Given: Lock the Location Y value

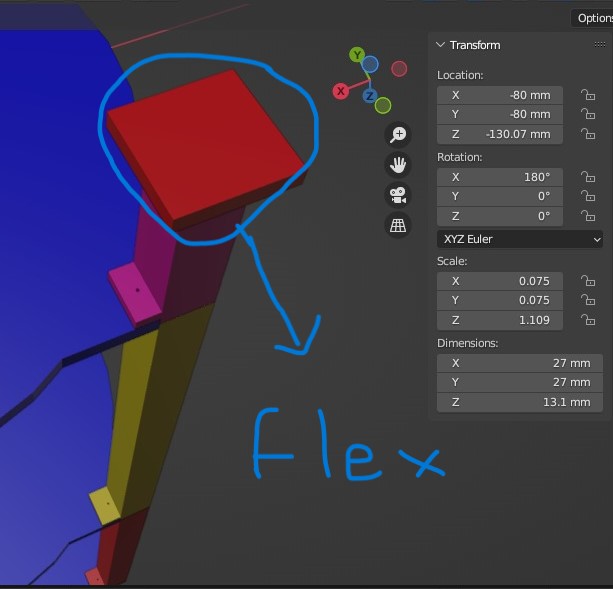Looking at the screenshot, I should (x=588, y=114).
